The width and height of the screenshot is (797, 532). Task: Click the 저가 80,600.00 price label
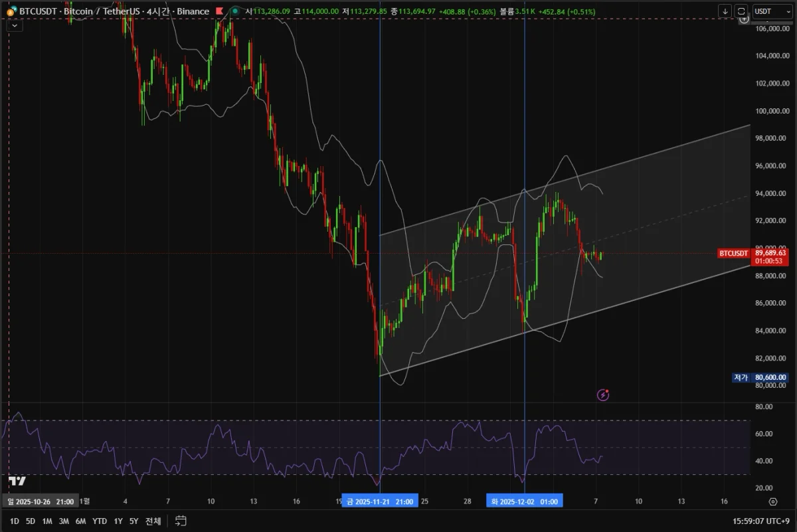pyautogui.click(x=759, y=377)
